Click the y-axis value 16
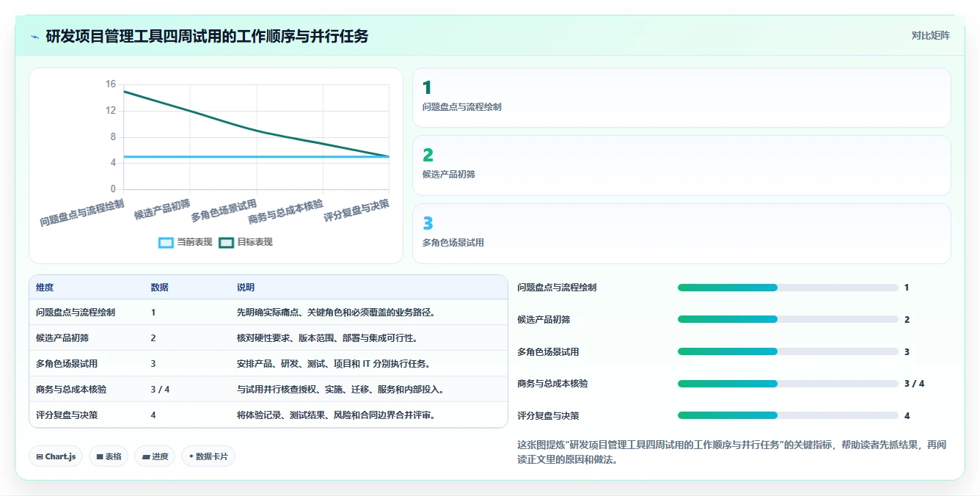 110,84
